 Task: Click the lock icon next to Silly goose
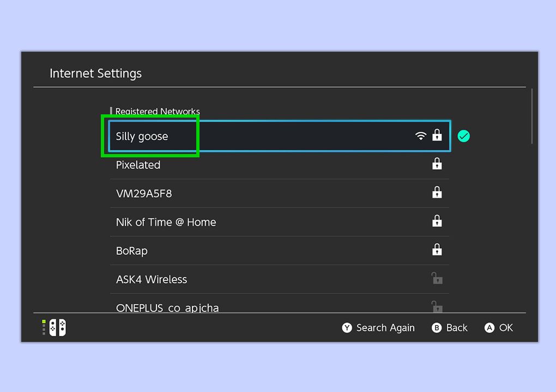click(437, 136)
